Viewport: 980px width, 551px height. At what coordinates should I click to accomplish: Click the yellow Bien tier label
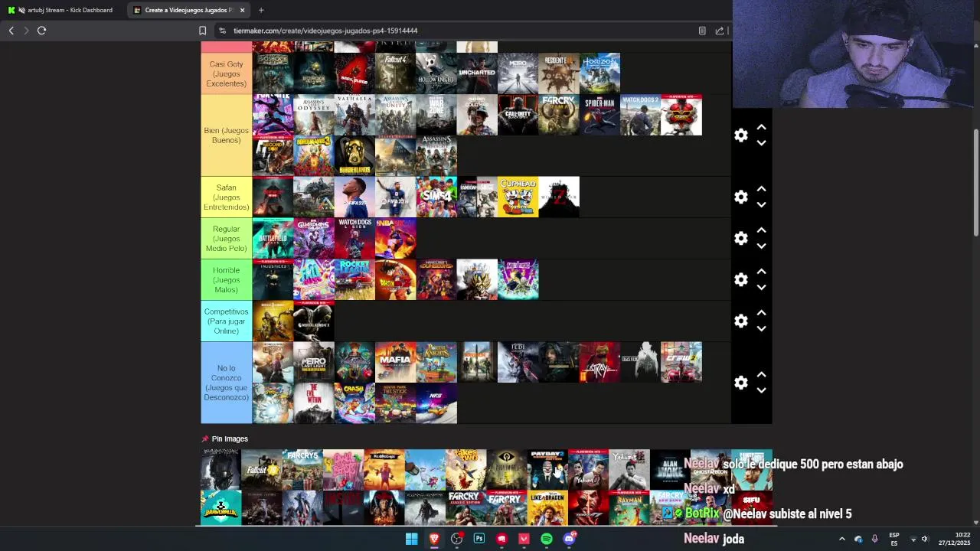click(226, 135)
